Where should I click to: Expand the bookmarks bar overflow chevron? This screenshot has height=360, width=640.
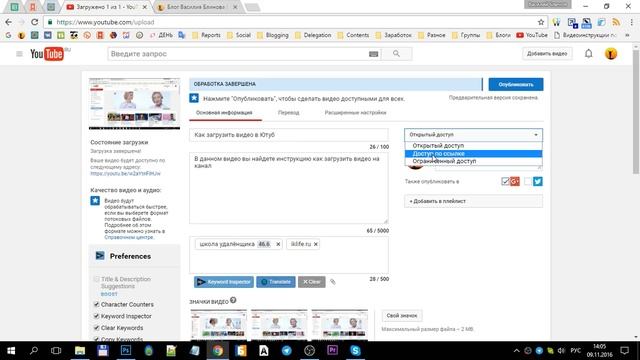pos(627,35)
